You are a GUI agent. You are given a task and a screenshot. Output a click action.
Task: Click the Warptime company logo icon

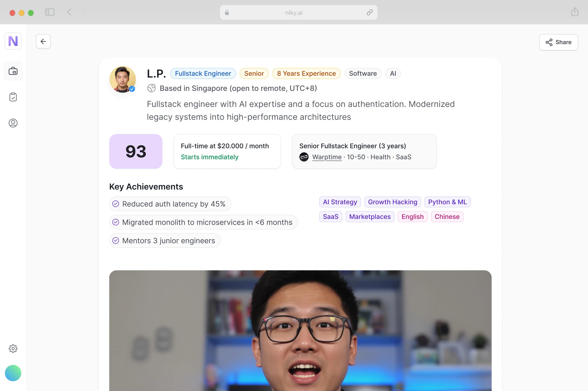point(304,157)
